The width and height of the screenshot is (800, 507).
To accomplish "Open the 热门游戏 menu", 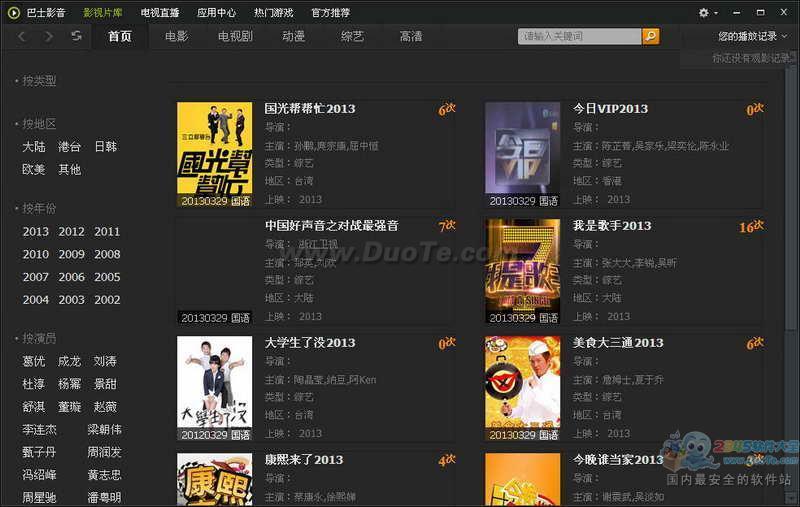I will tap(273, 13).
